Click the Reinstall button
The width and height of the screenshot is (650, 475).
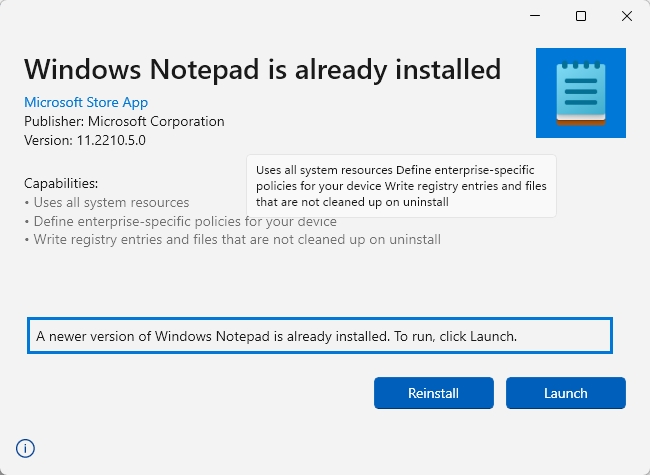click(434, 393)
